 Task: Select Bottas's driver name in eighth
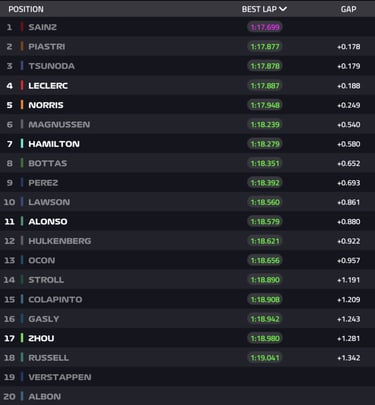(x=48, y=163)
